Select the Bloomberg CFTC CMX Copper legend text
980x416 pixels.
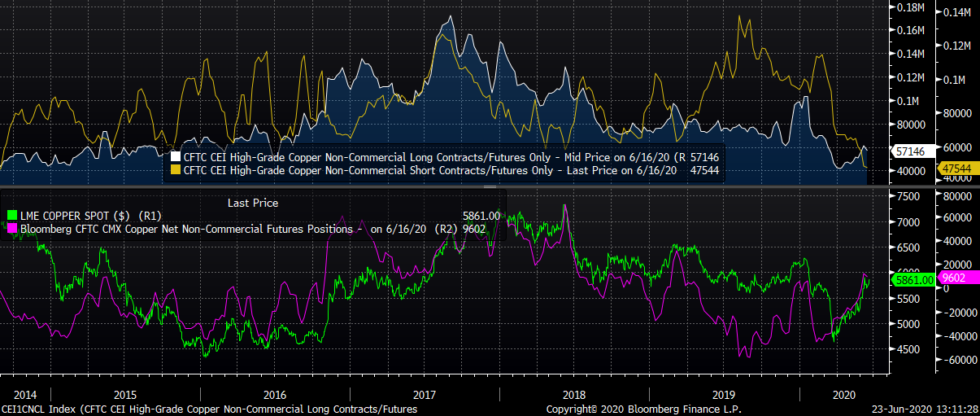tap(187, 230)
